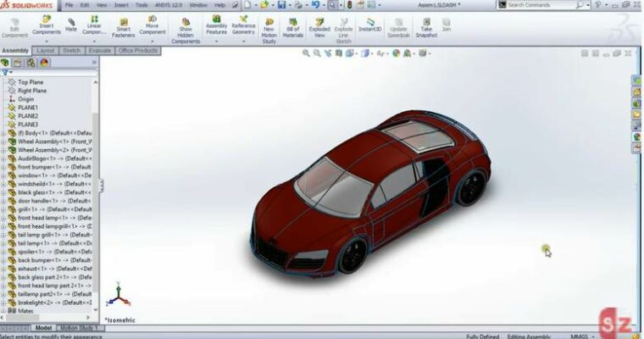Click the Section View icon
The image size is (644, 339).
click(x=339, y=53)
